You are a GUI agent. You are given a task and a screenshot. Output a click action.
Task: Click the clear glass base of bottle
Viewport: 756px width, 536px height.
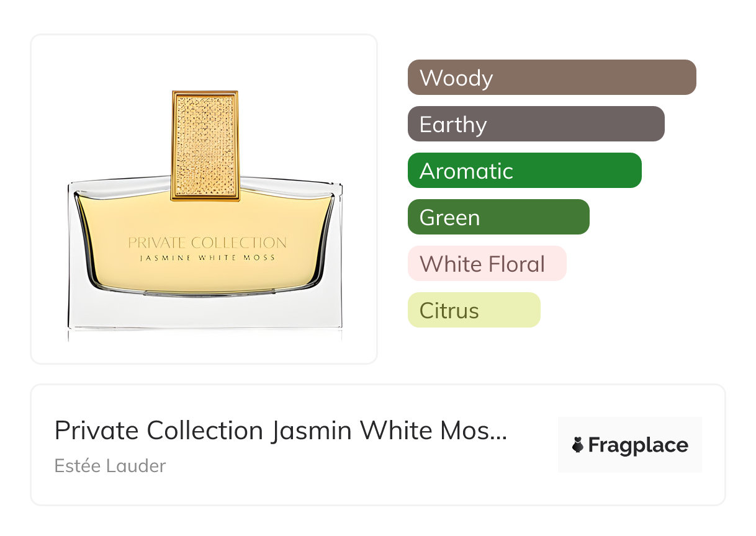pyautogui.click(x=205, y=313)
